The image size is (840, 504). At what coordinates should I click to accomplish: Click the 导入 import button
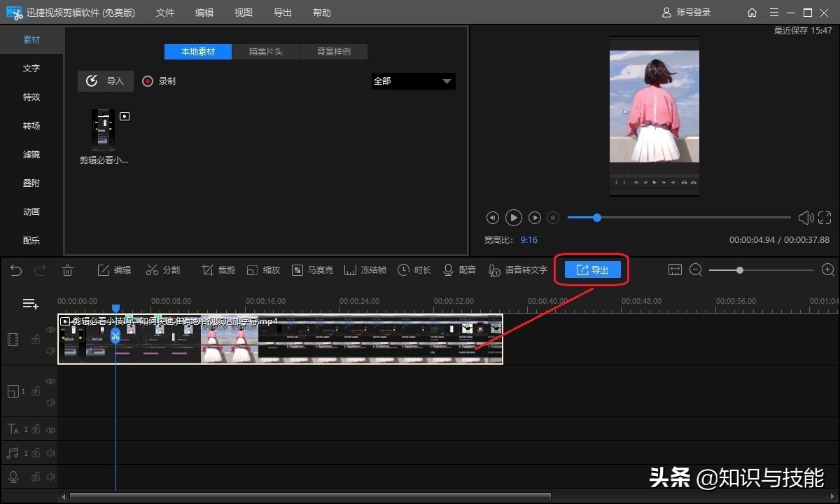pyautogui.click(x=105, y=80)
